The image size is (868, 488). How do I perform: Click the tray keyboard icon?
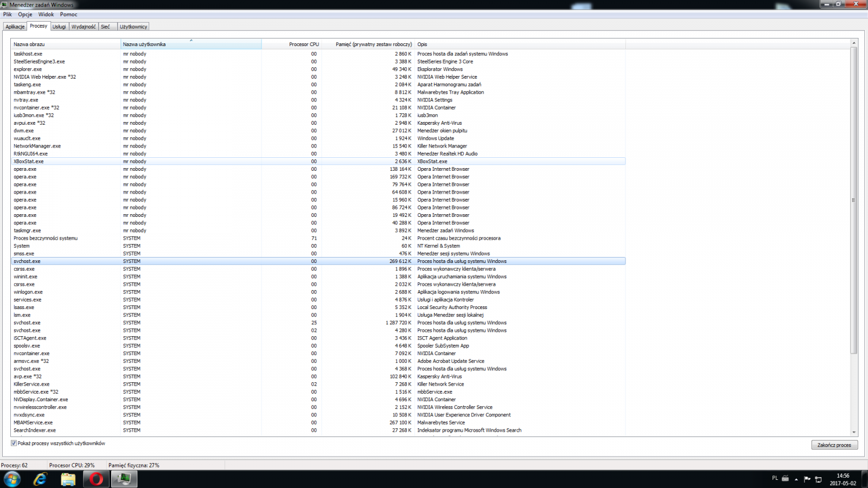click(x=785, y=479)
